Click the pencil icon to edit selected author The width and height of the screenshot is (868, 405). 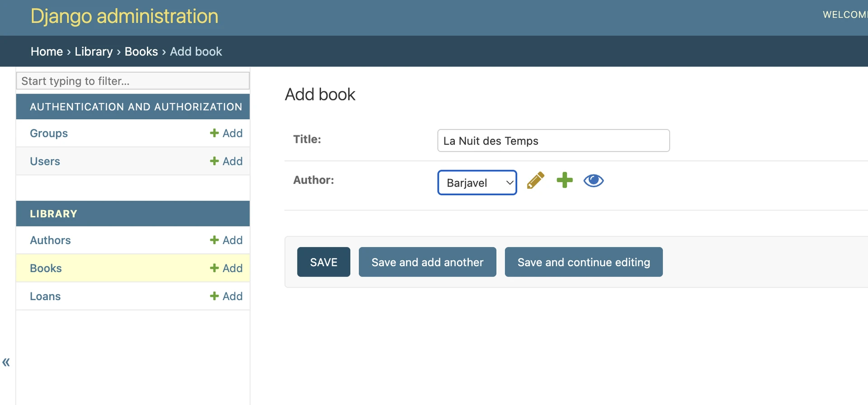pos(536,181)
